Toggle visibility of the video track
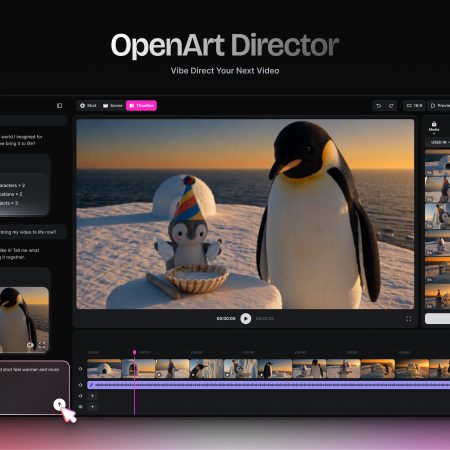This screenshot has height=450, width=450. pos(80,369)
